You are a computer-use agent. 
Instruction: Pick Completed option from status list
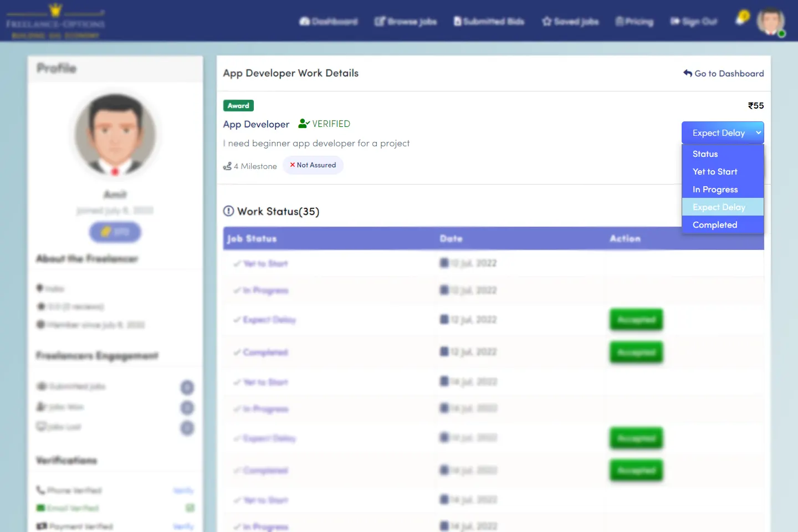[x=715, y=225]
